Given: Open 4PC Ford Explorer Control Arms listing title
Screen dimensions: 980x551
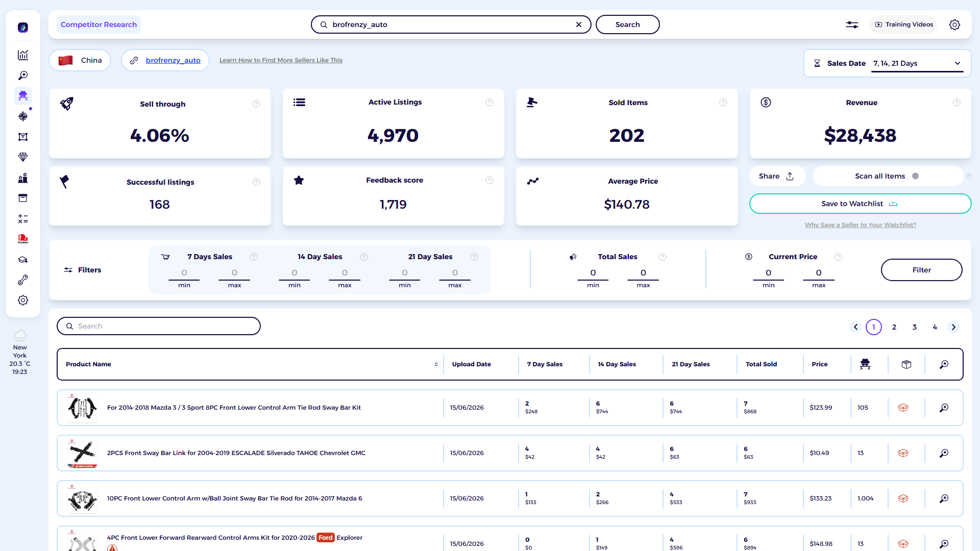Looking at the screenshot, I should [x=235, y=538].
